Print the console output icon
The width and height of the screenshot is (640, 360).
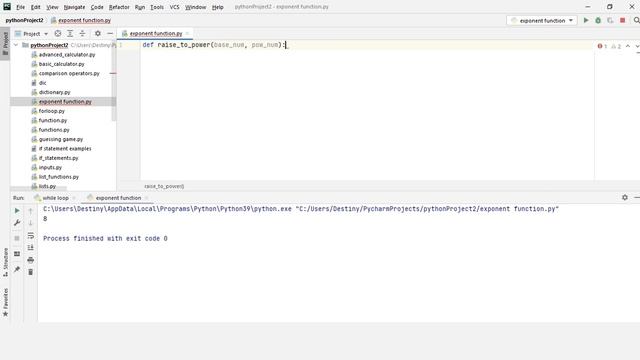tap(31, 260)
